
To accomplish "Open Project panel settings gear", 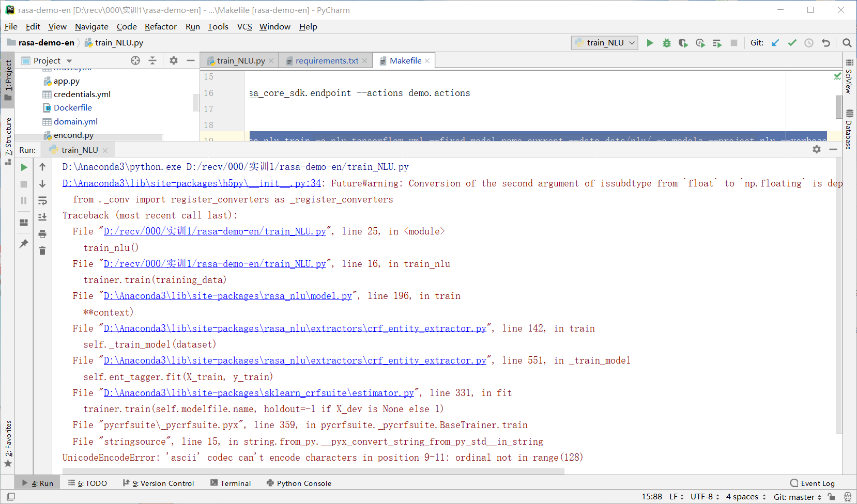I will (174, 60).
